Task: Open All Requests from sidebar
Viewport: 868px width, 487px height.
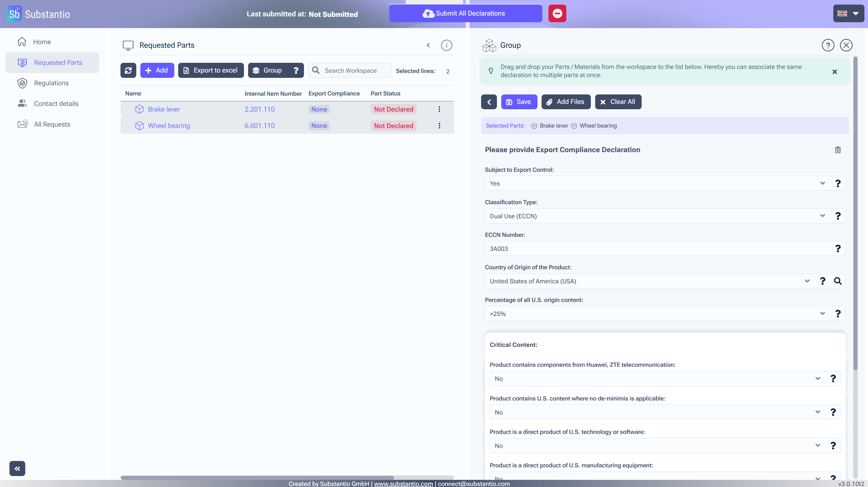Action: pos(52,124)
